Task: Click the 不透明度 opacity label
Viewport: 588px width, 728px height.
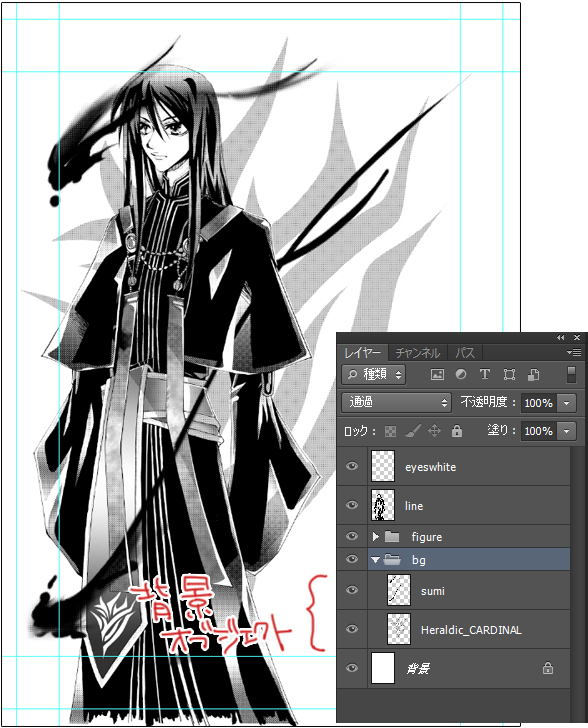Action: click(488, 402)
